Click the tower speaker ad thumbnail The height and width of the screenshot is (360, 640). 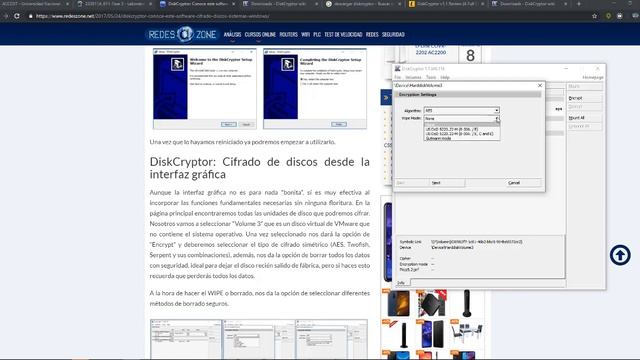click(467, 303)
